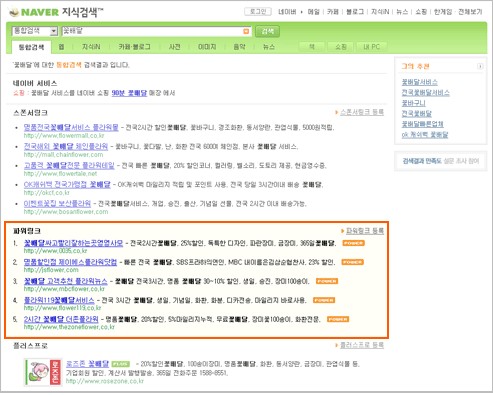The height and width of the screenshot is (395, 493).
Task: Open power link 1 above www.0035.co.kr
Action: click(x=73, y=243)
